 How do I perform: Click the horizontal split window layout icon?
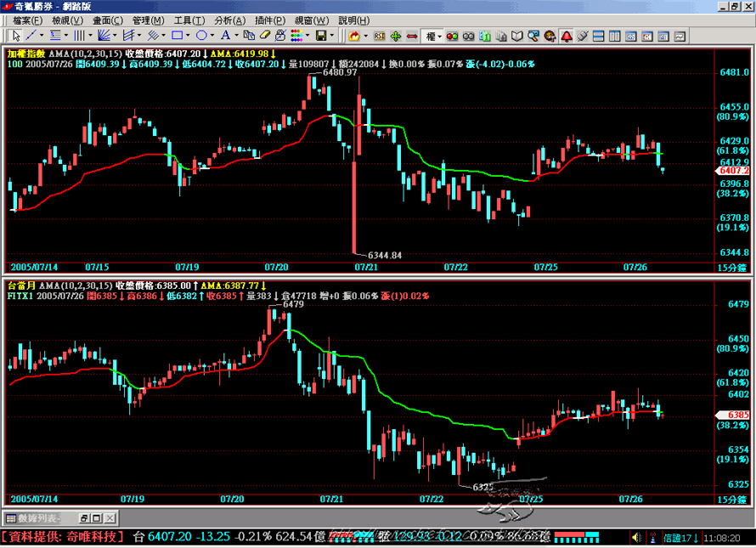coord(599,36)
